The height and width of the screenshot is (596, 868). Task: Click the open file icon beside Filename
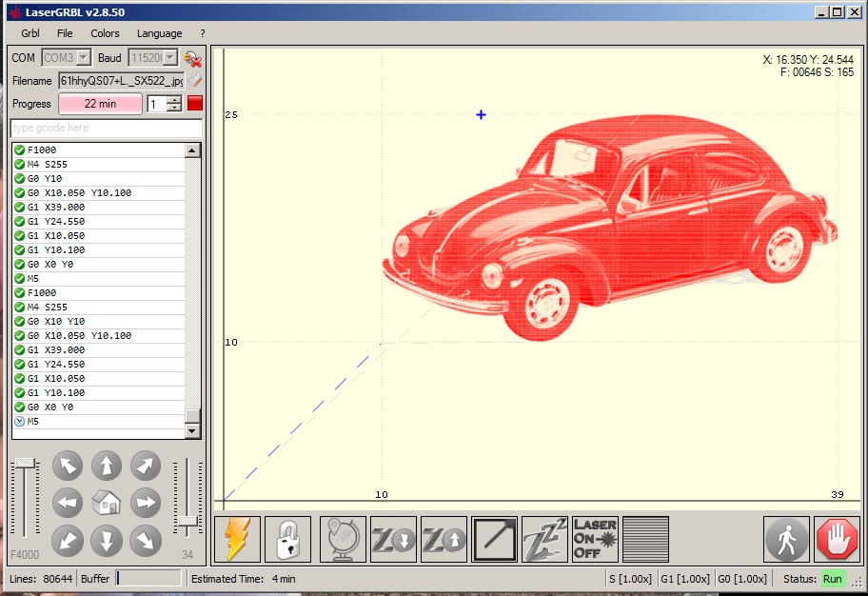click(x=195, y=81)
